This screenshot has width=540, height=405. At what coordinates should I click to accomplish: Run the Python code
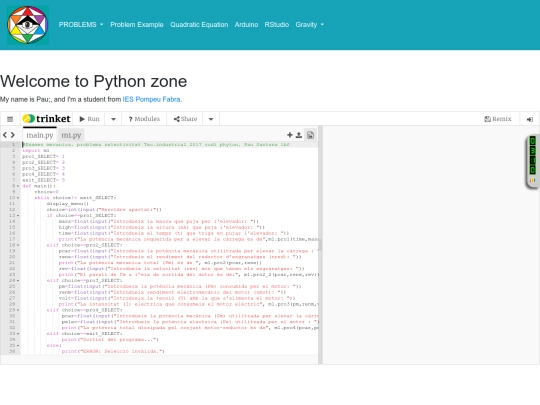(90, 119)
